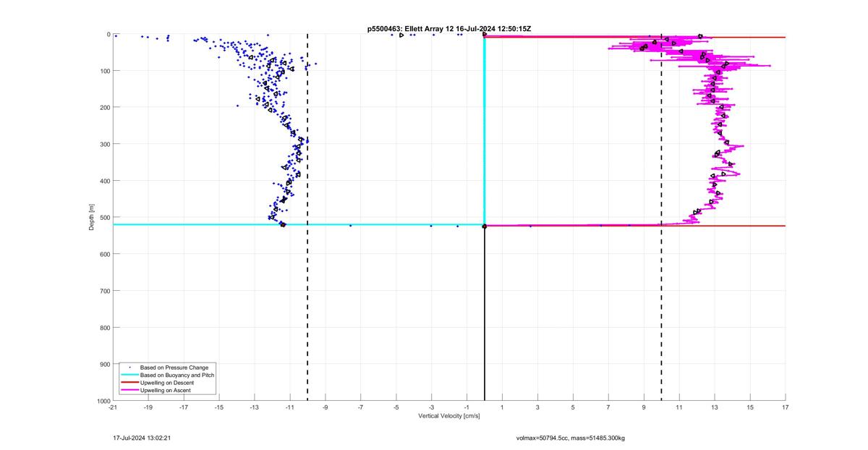Click x-axis tick label '-9'
Image resolution: width=868 pixels, height=450 pixels.
click(x=325, y=407)
